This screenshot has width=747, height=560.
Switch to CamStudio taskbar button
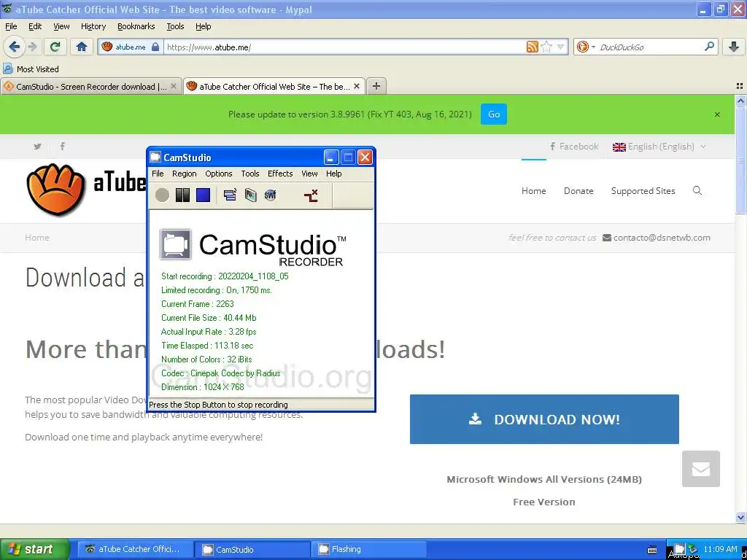click(252, 549)
